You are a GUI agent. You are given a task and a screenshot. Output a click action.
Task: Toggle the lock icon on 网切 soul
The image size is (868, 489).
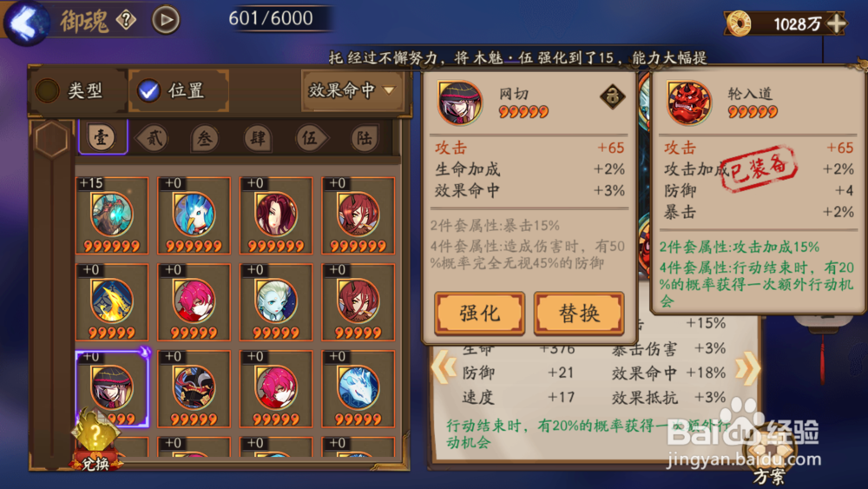[x=612, y=96]
